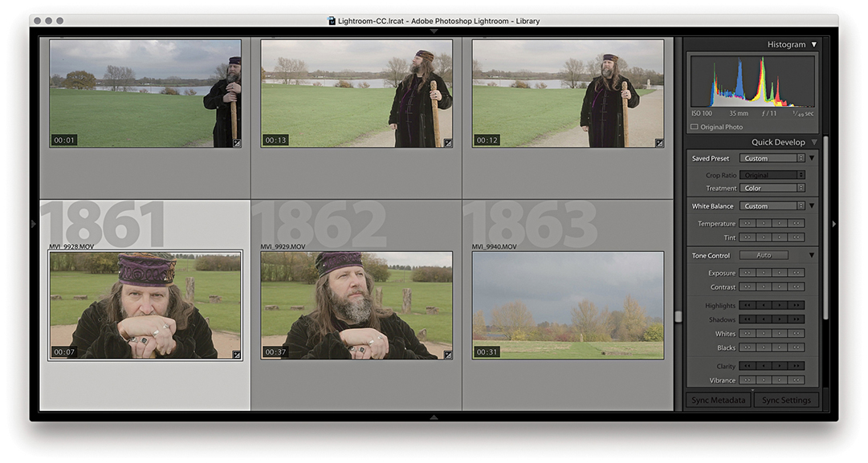Open the Crop Ratio dropdown
The height and width of the screenshot is (463, 868).
tap(772, 175)
